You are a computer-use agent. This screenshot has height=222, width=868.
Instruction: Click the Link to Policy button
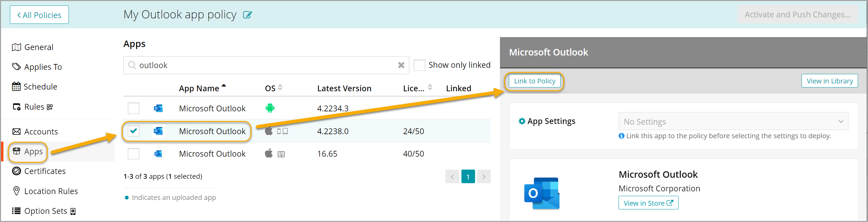point(534,81)
